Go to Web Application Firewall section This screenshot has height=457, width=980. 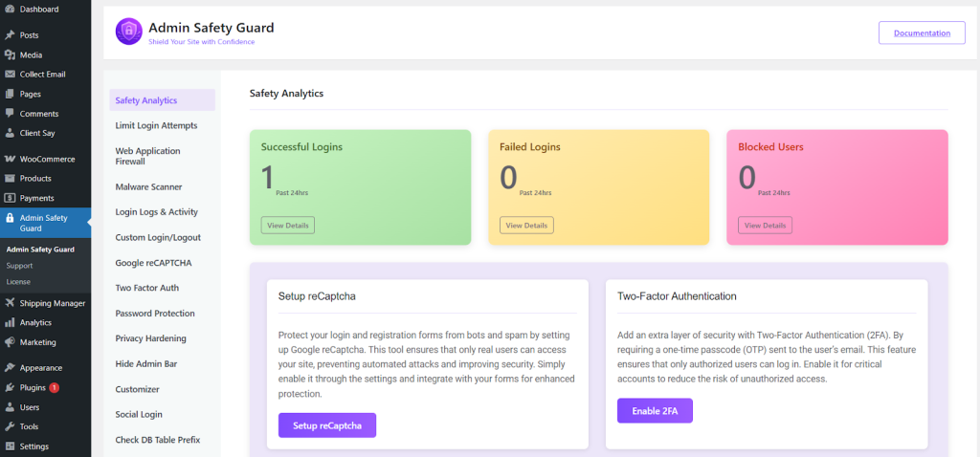click(147, 156)
